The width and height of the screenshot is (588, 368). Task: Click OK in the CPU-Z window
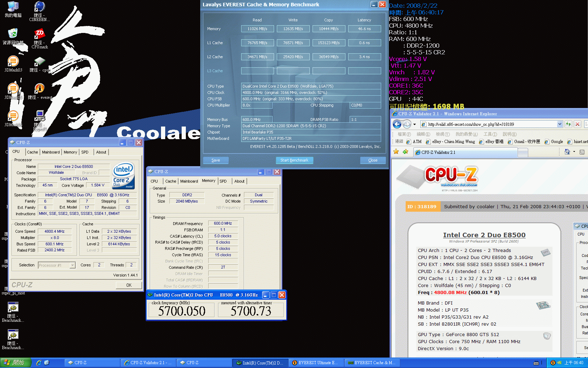129,285
